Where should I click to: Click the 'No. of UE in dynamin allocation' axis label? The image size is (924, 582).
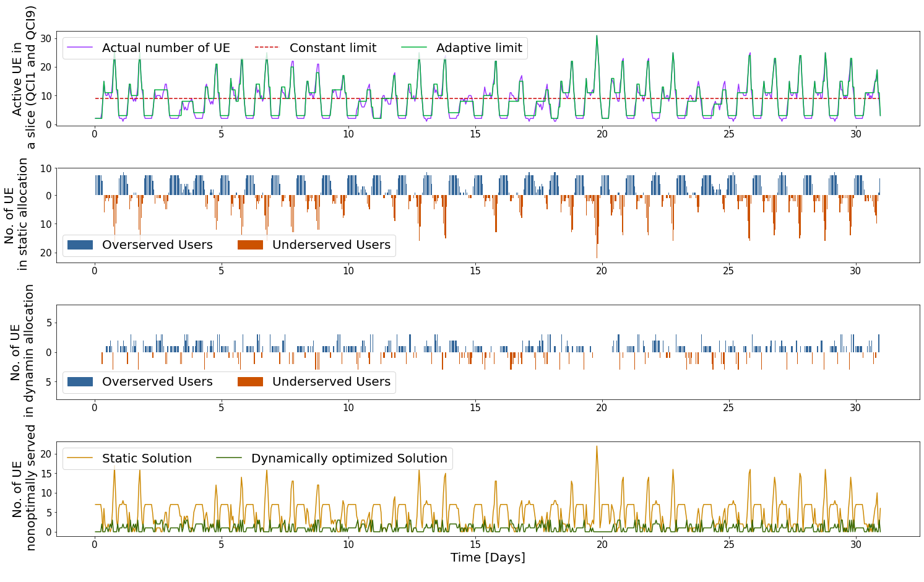pyautogui.click(x=23, y=352)
